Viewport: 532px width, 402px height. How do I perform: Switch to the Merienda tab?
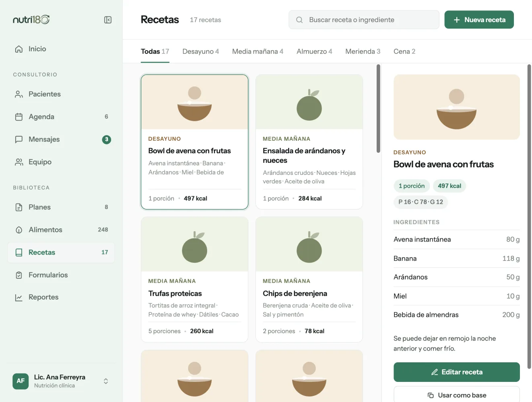363,51
